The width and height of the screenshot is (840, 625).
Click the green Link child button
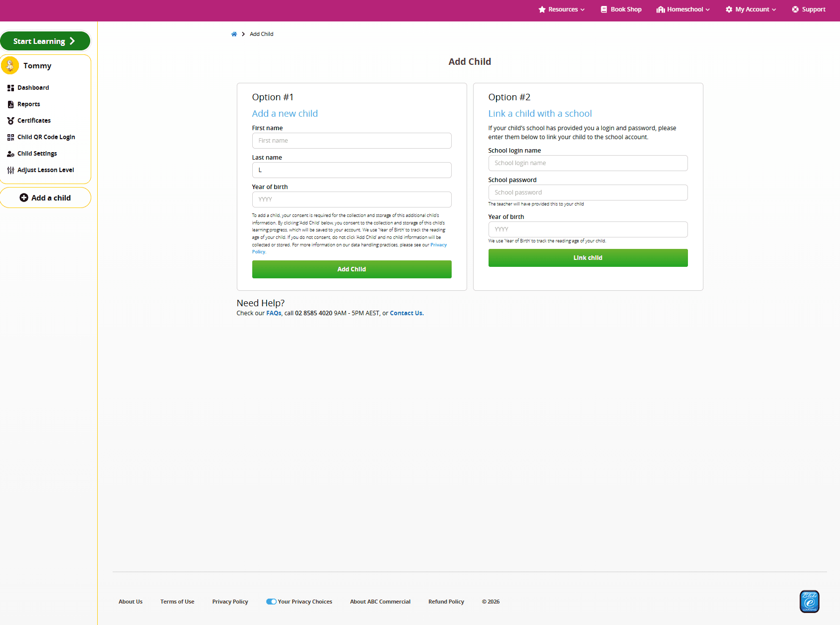tap(588, 258)
